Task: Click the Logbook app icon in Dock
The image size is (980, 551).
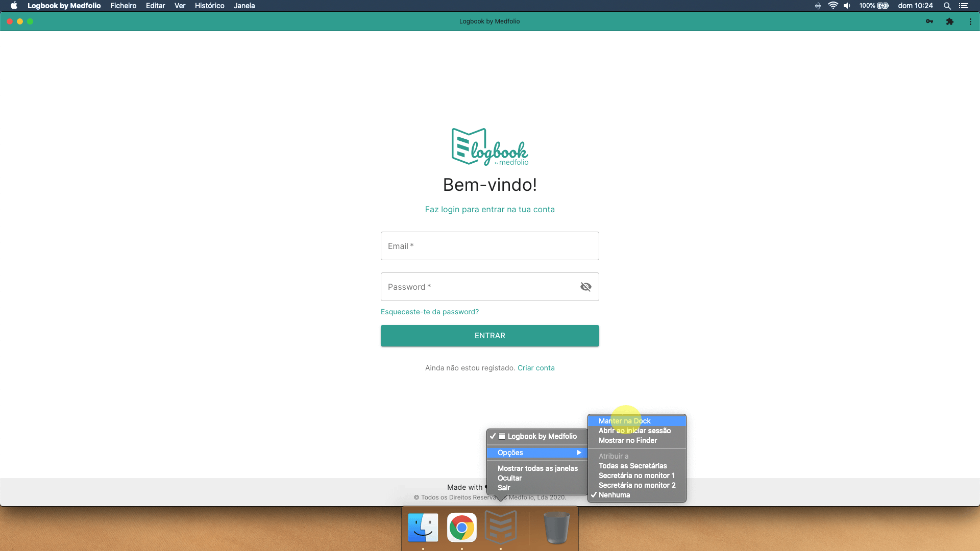Action: (x=501, y=528)
